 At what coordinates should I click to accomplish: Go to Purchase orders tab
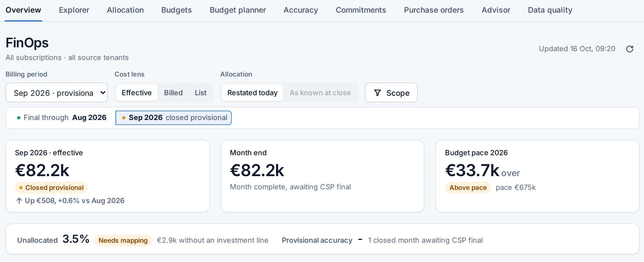tap(434, 10)
